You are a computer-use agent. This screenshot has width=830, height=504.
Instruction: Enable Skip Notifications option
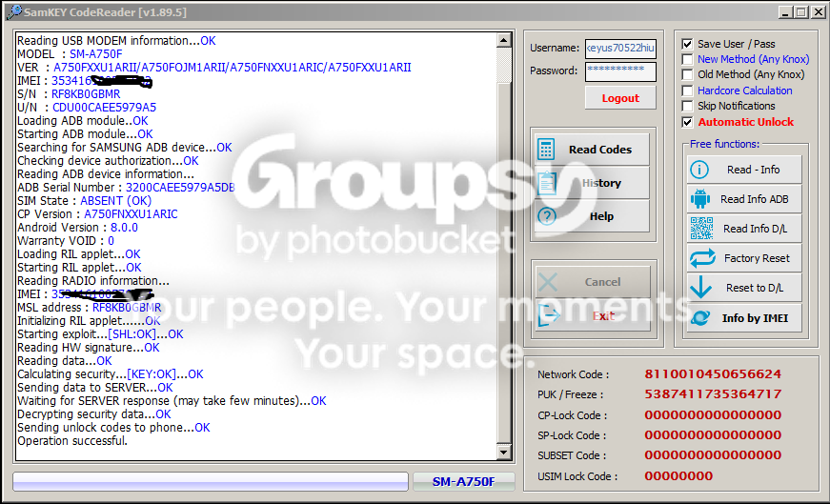click(x=687, y=106)
